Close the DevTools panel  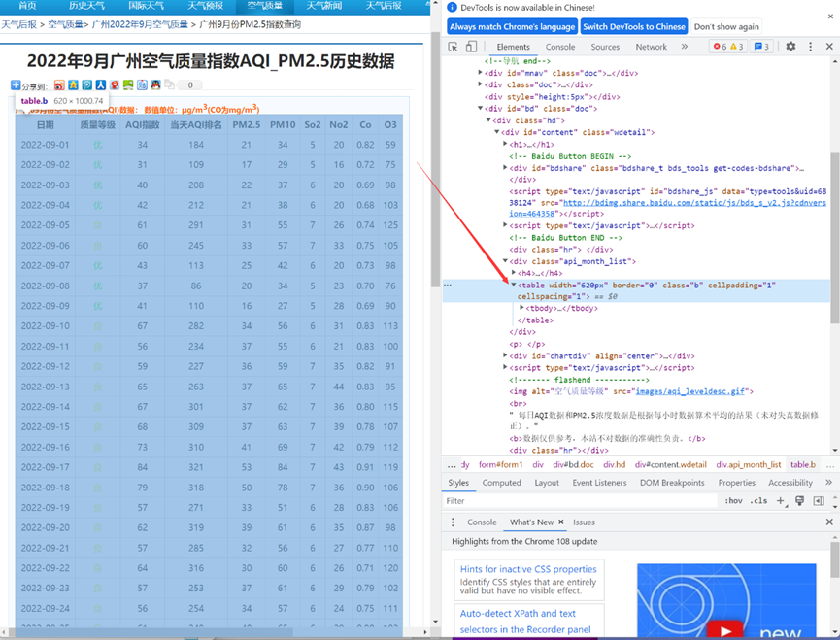pos(829,47)
